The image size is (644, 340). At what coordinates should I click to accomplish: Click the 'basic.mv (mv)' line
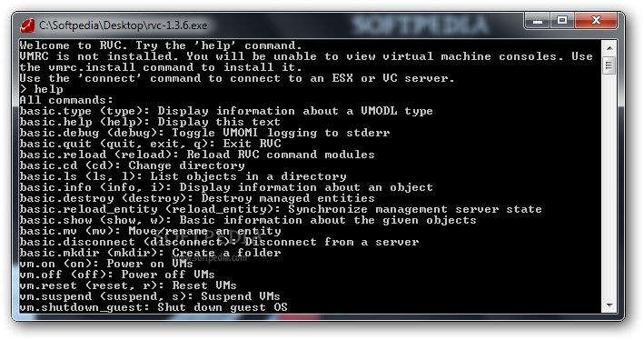[150, 231]
